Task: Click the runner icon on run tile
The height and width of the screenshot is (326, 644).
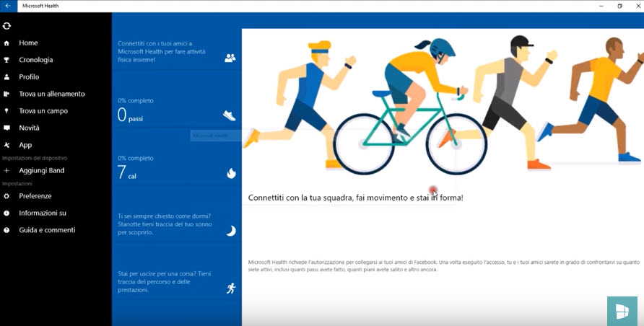Action: click(230, 288)
